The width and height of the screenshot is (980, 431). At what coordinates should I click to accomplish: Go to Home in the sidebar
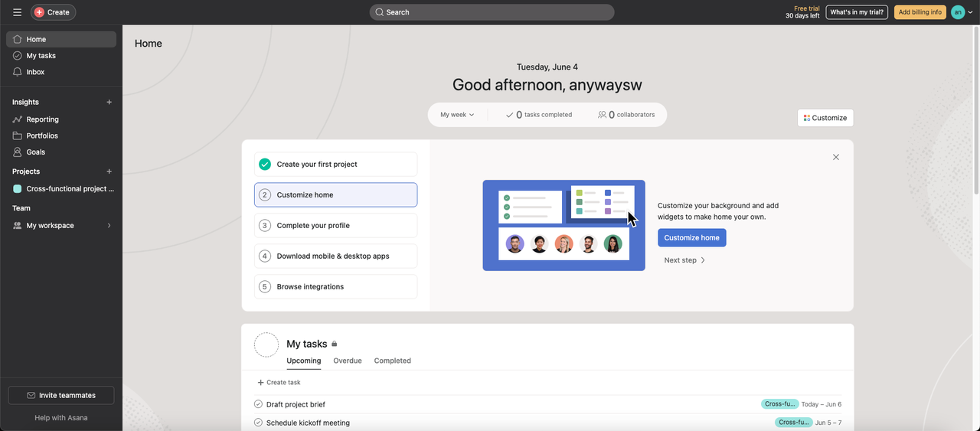pos(61,39)
